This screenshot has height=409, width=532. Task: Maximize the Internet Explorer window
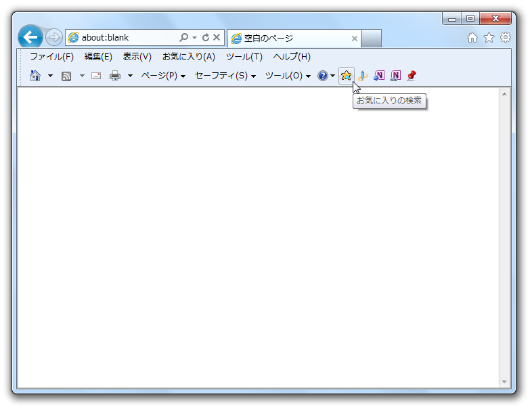point(470,19)
